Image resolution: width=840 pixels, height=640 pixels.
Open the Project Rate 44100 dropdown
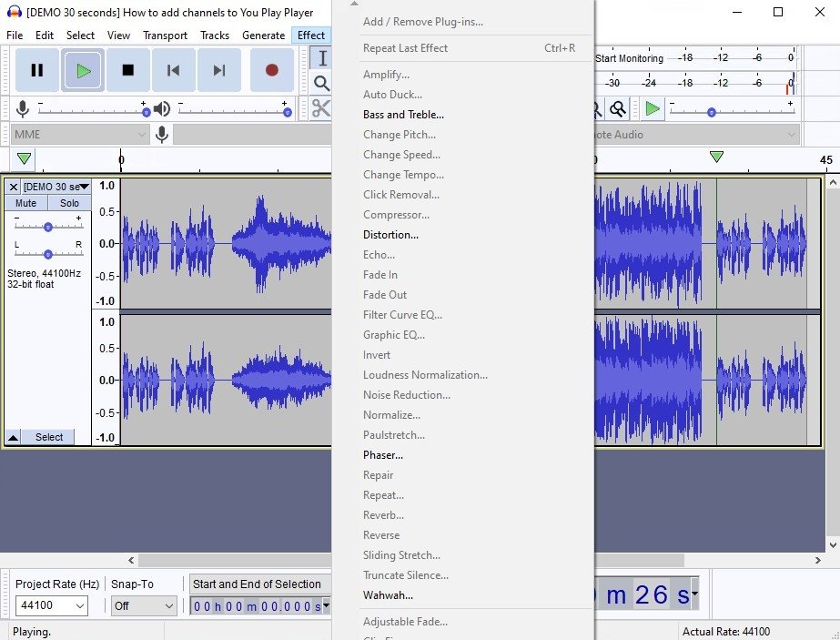pos(52,605)
